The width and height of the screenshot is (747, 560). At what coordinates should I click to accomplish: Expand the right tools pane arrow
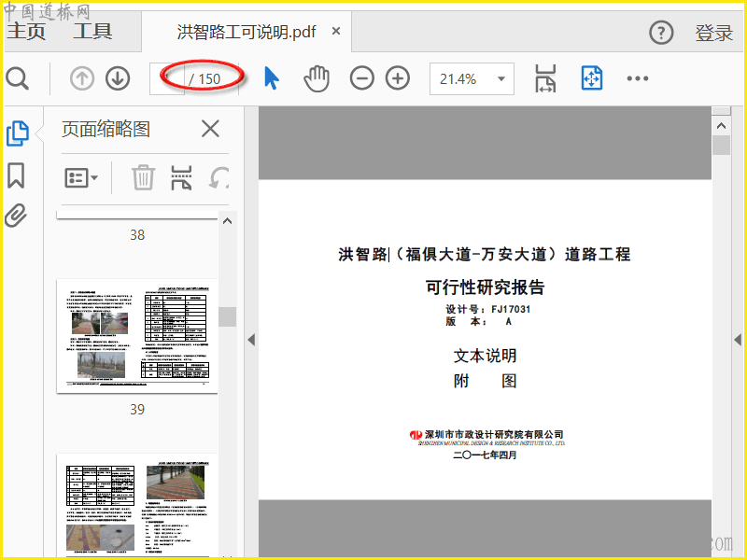[738, 340]
